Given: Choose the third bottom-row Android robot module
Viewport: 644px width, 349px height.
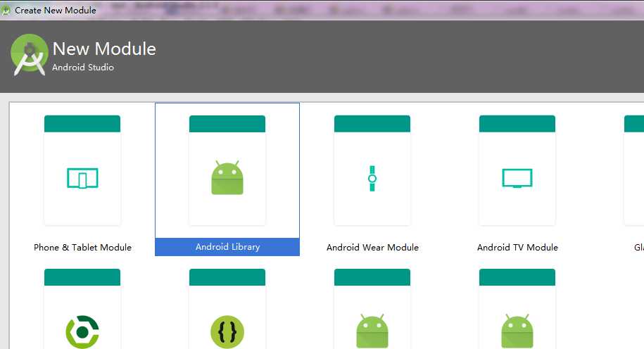Looking at the screenshot, I should 372,331.
